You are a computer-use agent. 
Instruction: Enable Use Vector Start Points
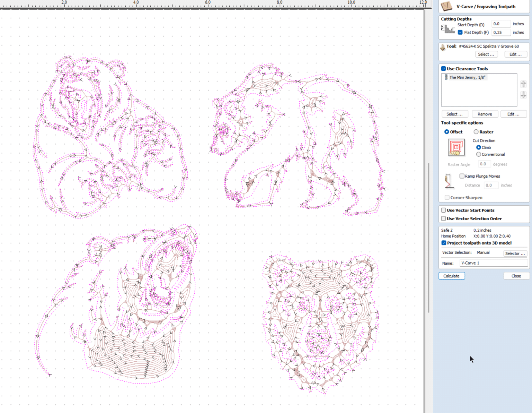(x=443, y=210)
